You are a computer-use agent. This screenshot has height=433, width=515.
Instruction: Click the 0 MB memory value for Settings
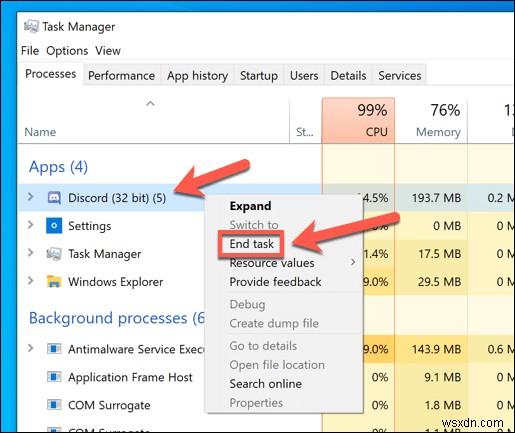[x=447, y=226]
